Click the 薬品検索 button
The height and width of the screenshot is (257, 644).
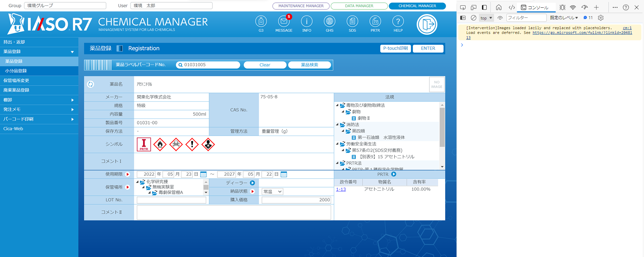pos(309,65)
